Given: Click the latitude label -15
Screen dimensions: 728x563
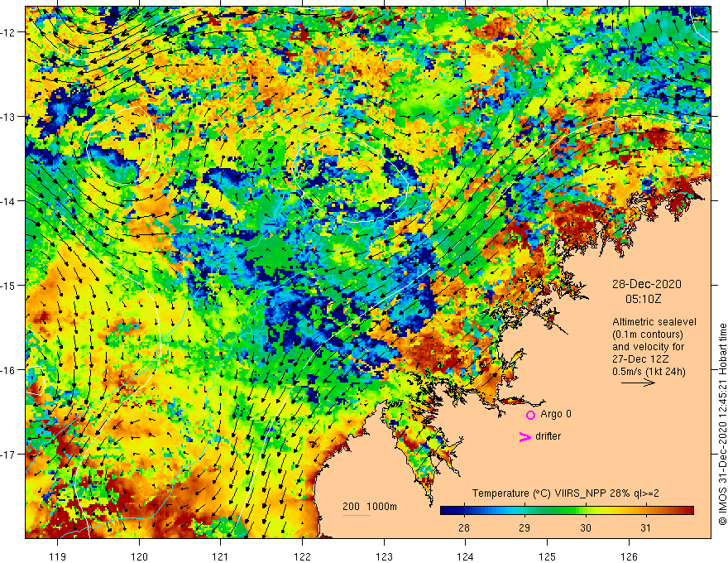Looking at the screenshot, I should (8, 285).
